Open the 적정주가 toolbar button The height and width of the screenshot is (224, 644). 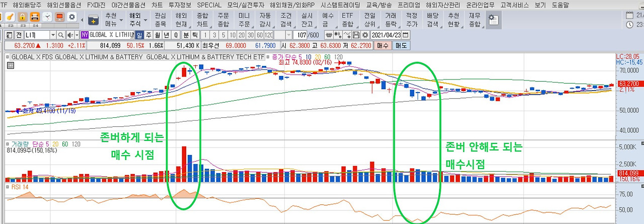pyautogui.click(x=412, y=20)
